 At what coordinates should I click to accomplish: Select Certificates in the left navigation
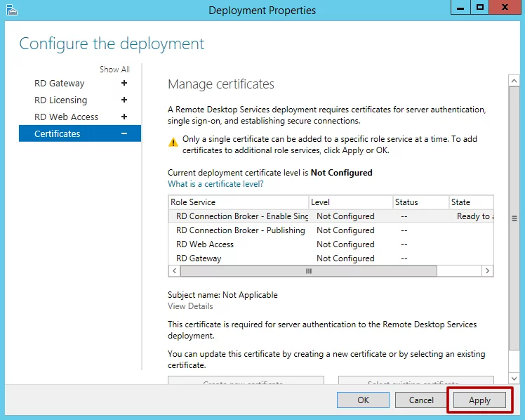click(58, 134)
